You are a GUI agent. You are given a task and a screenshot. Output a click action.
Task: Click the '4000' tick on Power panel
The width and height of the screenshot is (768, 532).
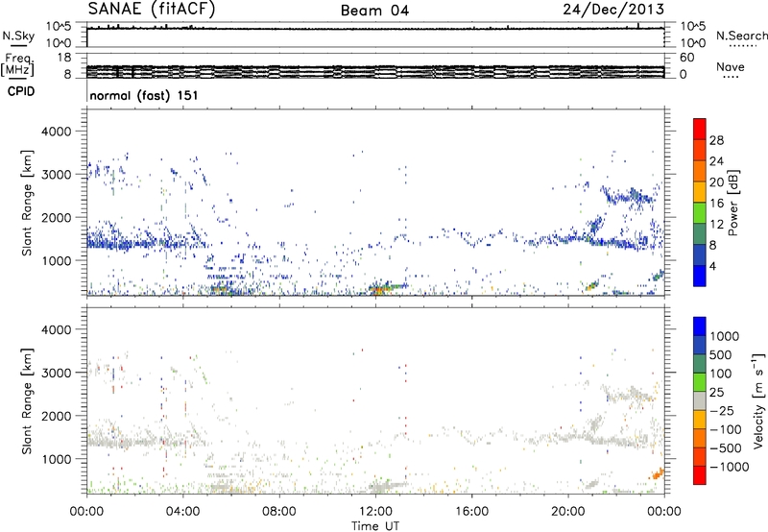tap(56, 132)
